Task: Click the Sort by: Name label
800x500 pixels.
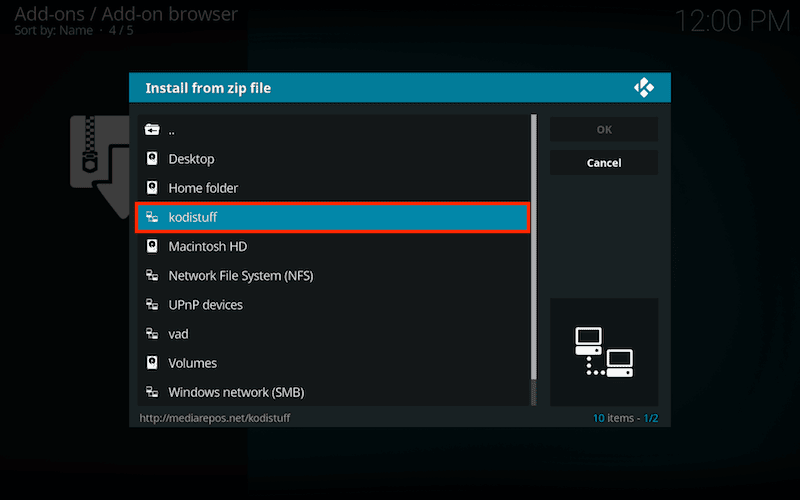Action: (x=54, y=31)
